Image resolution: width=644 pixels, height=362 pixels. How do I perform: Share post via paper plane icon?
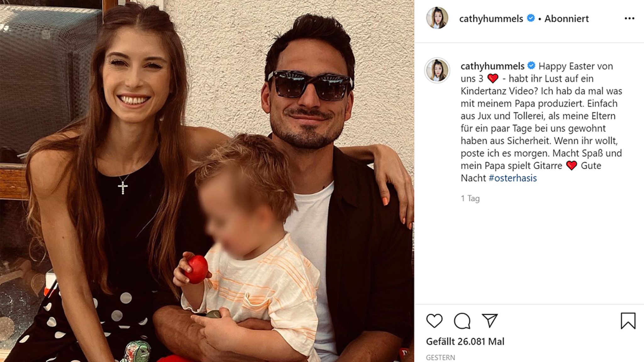click(x=490, y=321)
